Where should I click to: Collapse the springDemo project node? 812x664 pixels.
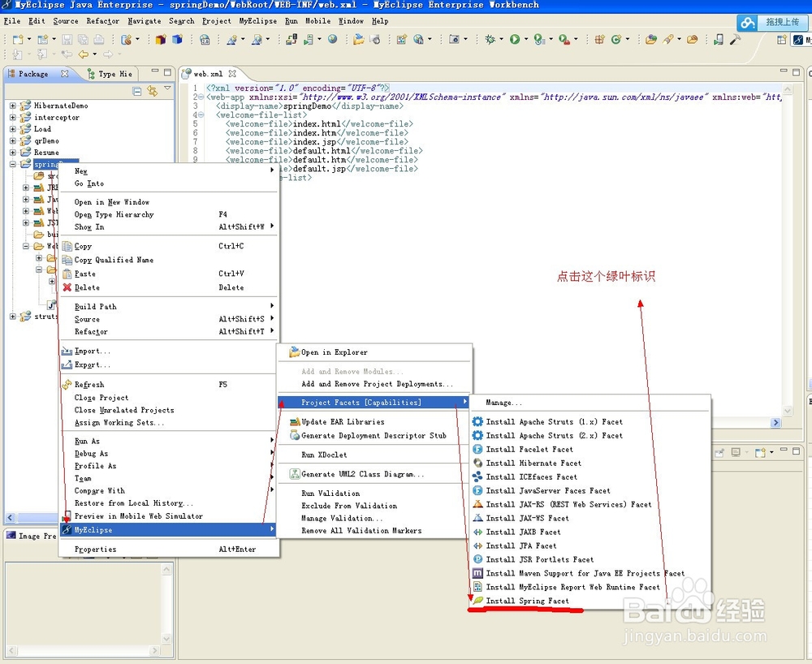point(13,164)
